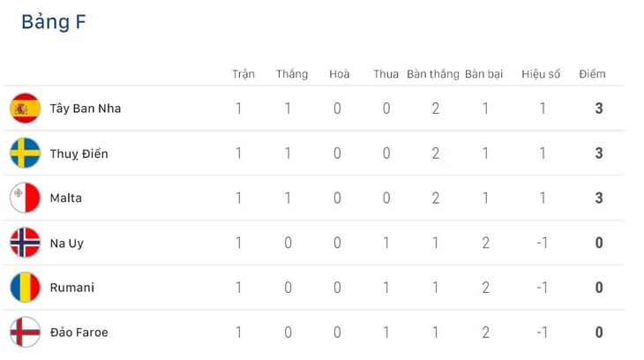Click the Faroe Islands flag icon
Image resolution: width=644 pixels, height=360 pixels.
pyautogui.click(x=25, y=332)
